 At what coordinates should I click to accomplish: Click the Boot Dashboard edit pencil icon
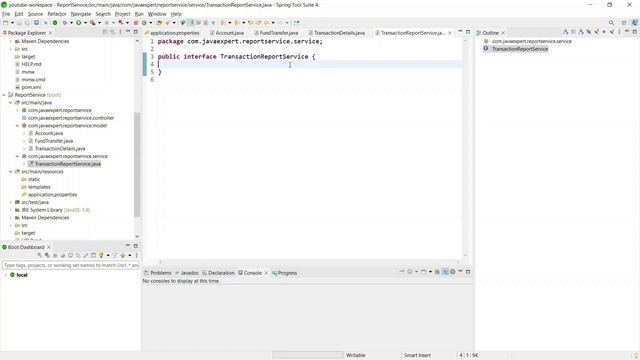pos(85,255)
